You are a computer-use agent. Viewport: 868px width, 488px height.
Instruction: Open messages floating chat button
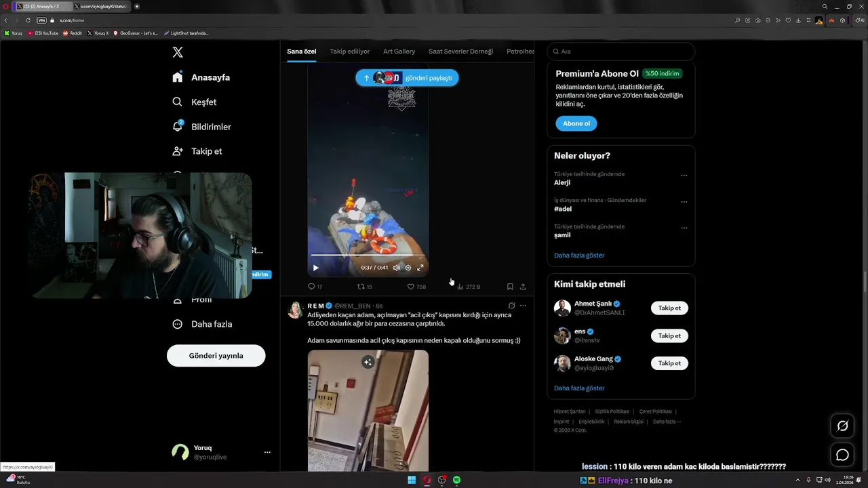click(x=842, y=455)
